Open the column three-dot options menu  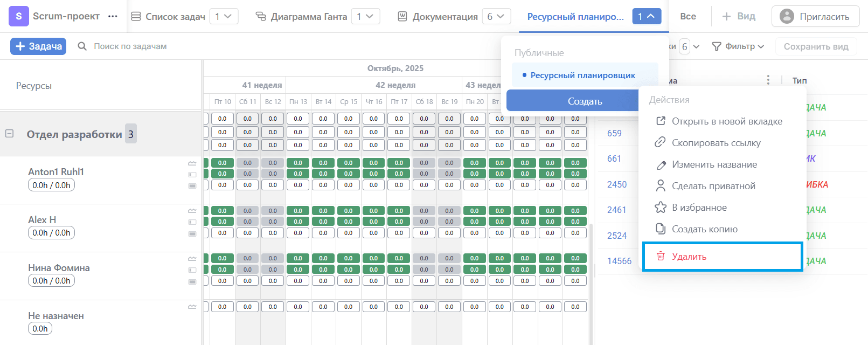coord(768,80)
